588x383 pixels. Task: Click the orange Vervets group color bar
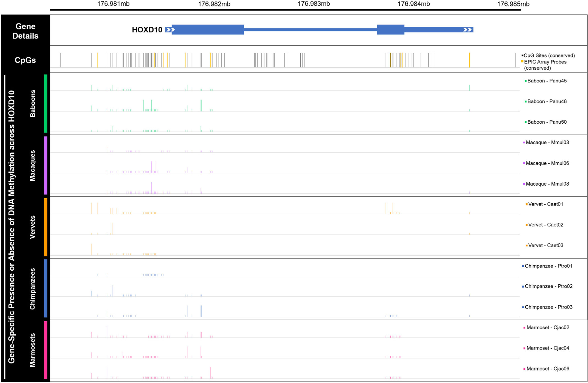46,227
